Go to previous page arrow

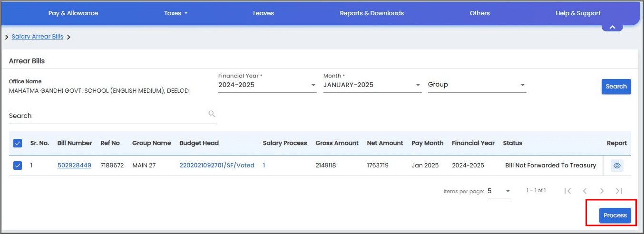tap(585, 191)
